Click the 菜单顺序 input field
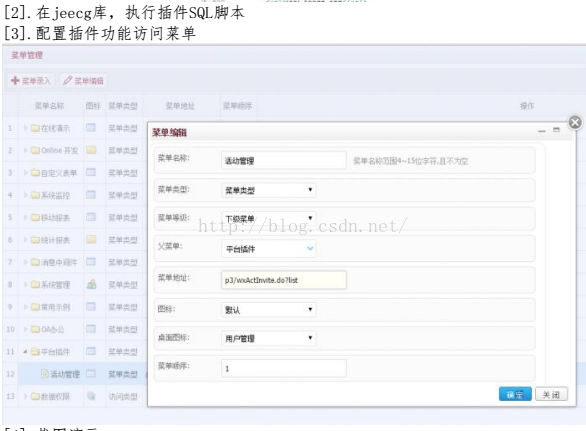This screenshot has height=431, width=586. 284,369
